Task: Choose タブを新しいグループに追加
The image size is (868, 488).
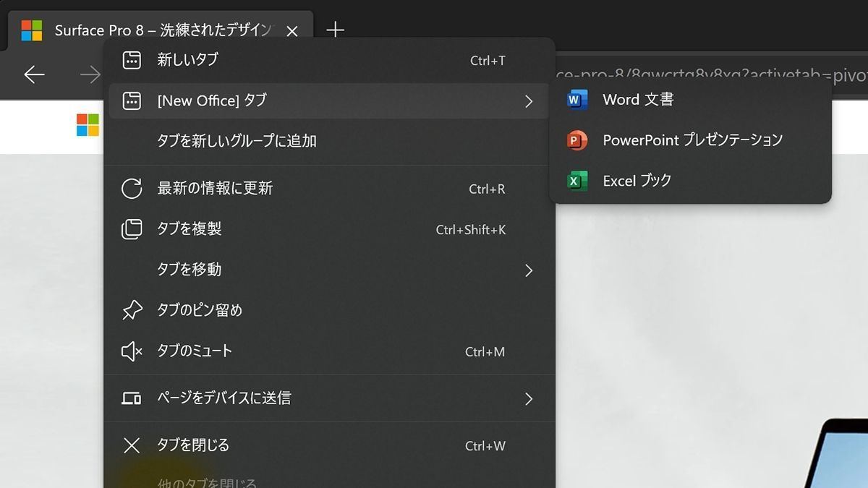Action: 330,141
